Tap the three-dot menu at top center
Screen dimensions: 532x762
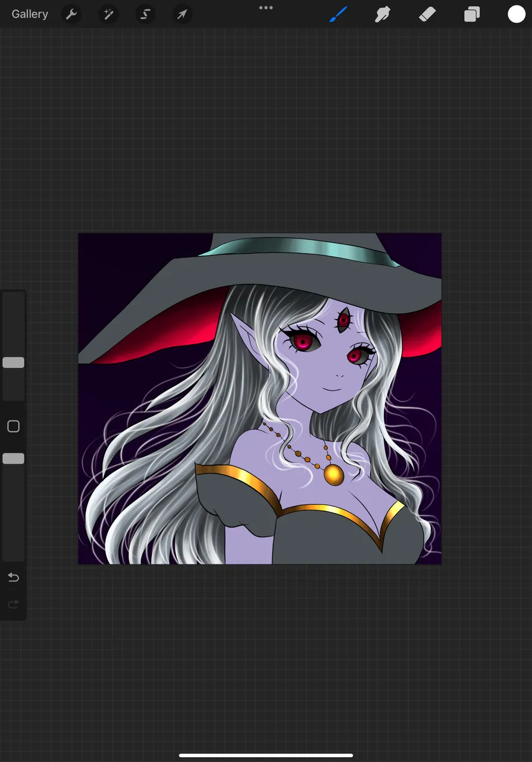pyautogui.click(x=266, y=8)
